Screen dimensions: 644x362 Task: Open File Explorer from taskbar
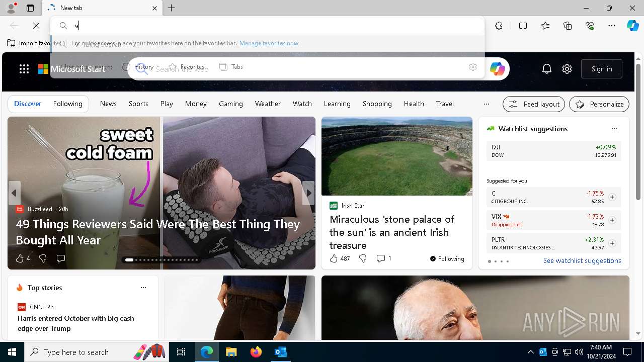tap(231, 352)
